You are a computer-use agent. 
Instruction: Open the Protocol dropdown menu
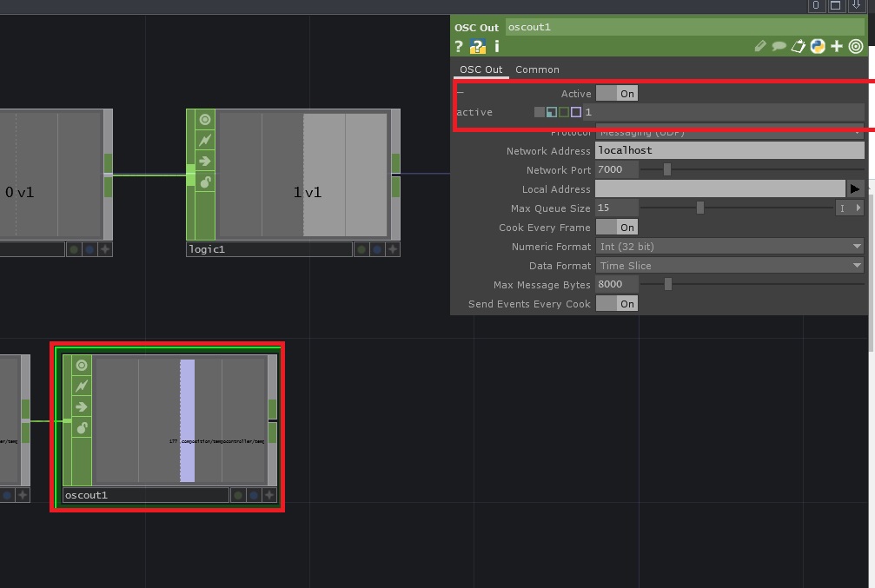pos(730,132)
